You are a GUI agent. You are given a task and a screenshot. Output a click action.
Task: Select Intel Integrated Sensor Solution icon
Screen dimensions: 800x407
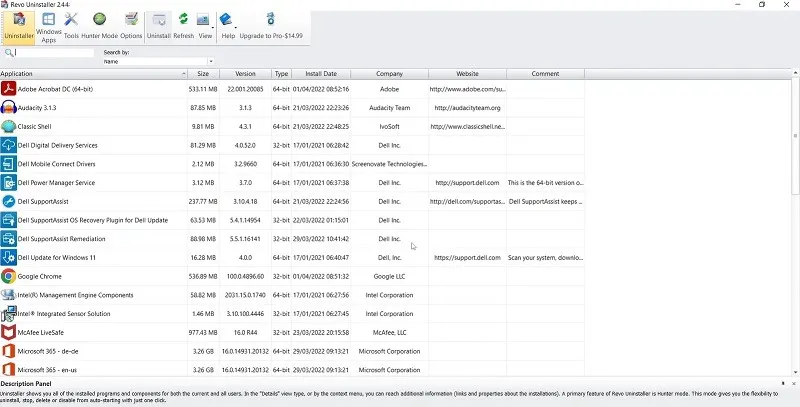click(x=9, y=314)
